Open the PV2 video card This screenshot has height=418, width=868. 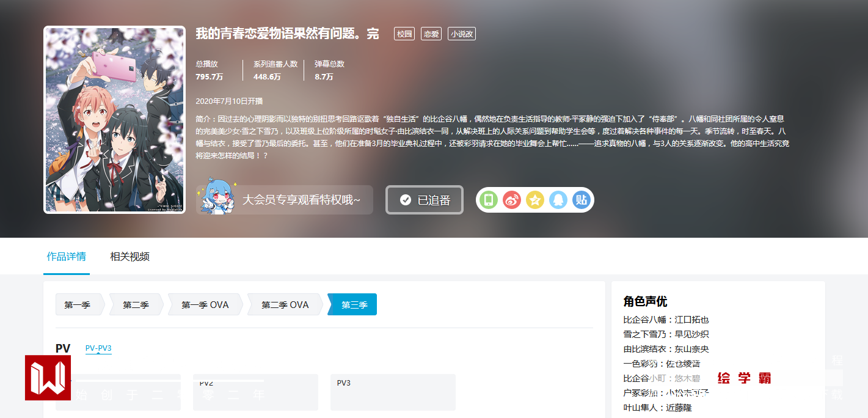click(x=255, y=392)
